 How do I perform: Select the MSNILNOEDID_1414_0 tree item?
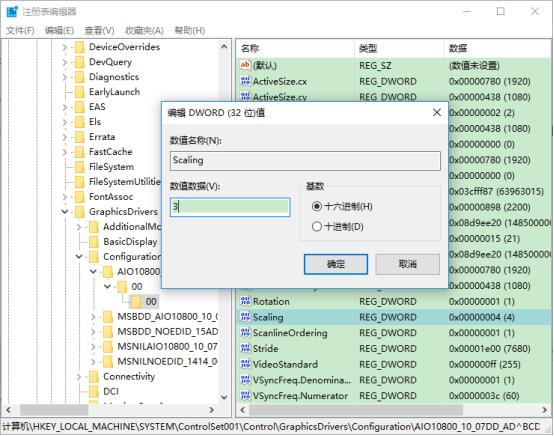pyautogui.click(x=167, y=361)
